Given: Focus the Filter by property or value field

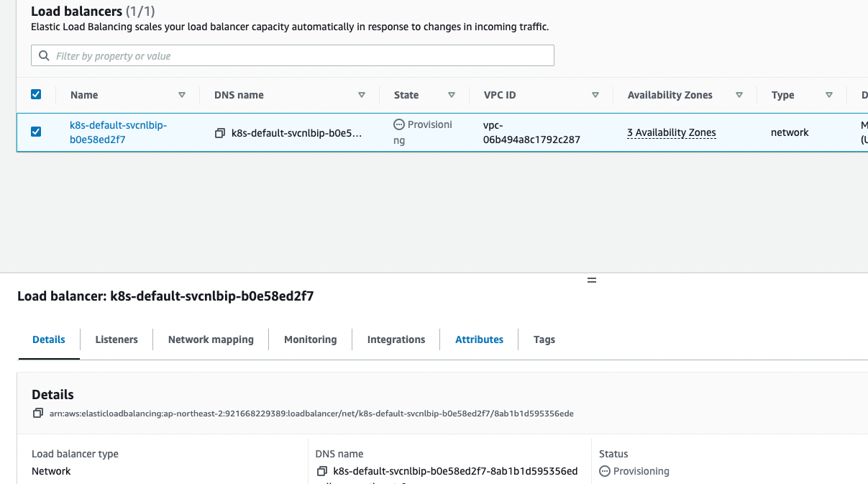Looking at the screenshot, I should click(293, 56).
